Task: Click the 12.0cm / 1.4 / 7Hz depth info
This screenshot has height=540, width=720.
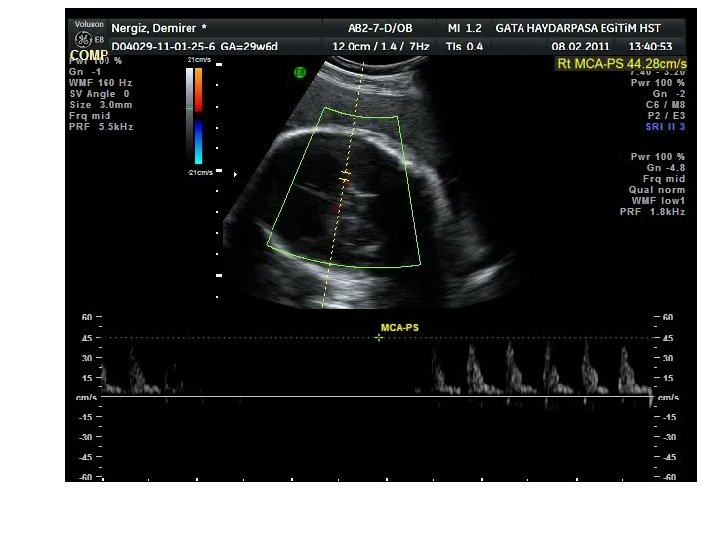Action: point(381,47)
